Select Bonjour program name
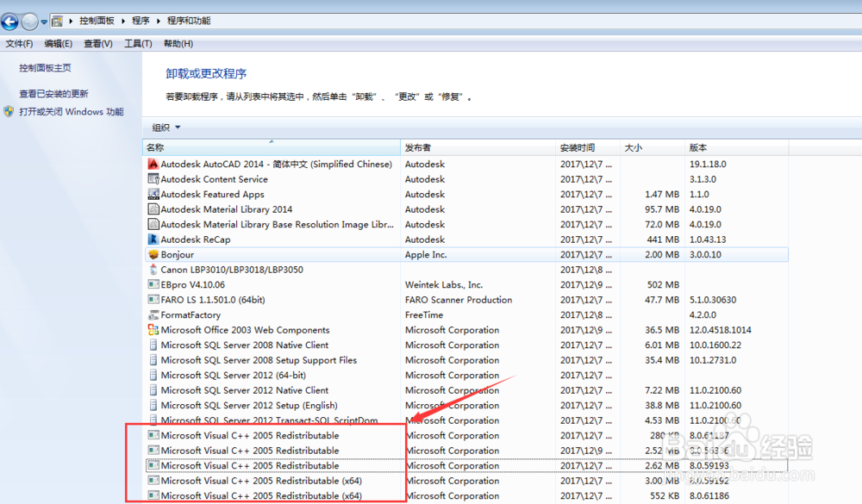 (177, 254)
